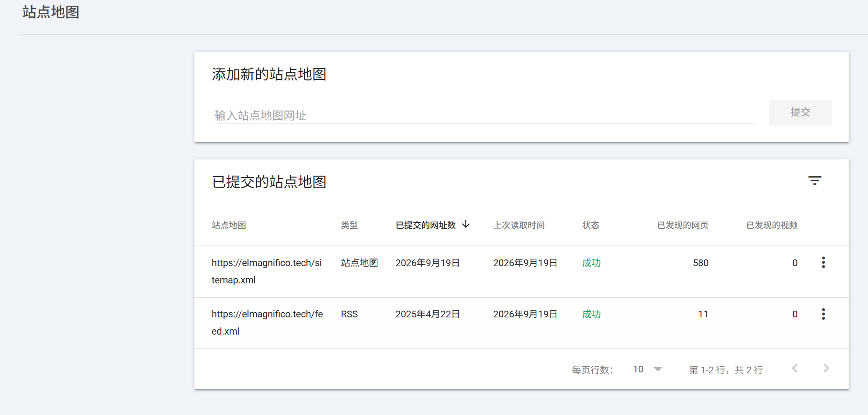868x415 pixels.
Task: Open more options for feed.xml row
Action: pos(823,314)
